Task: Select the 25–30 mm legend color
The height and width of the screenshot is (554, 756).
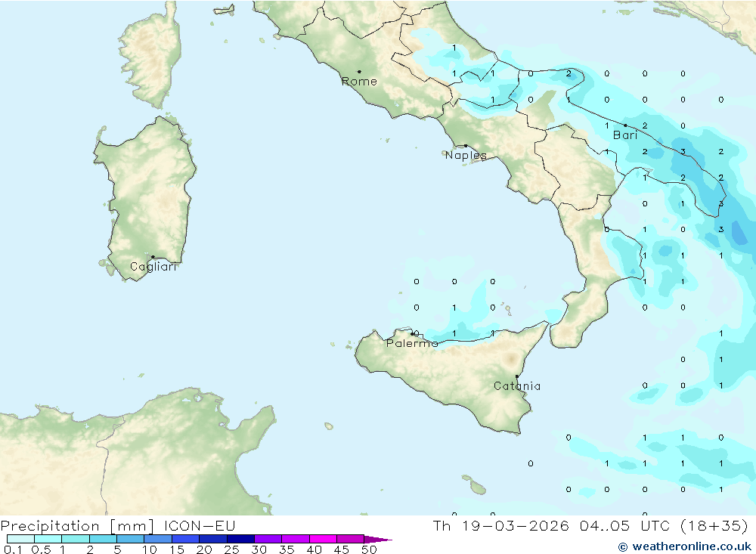Action: (240, 539)
